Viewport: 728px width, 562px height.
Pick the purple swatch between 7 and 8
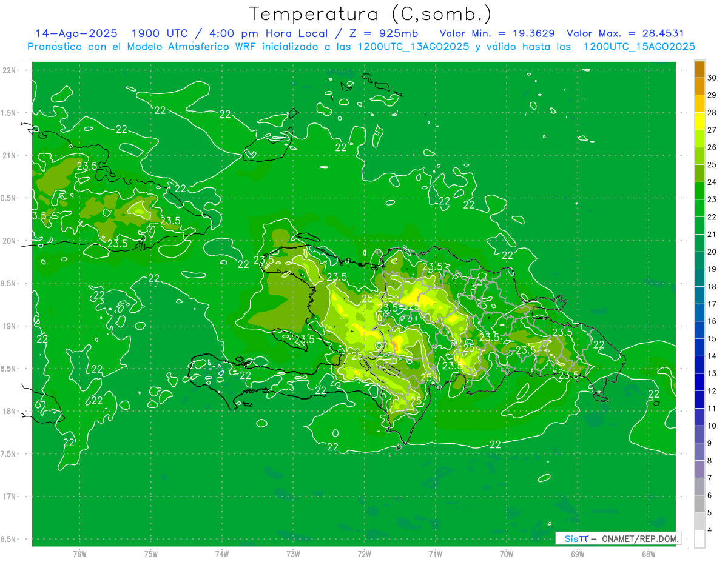click(x=699, y=469)
